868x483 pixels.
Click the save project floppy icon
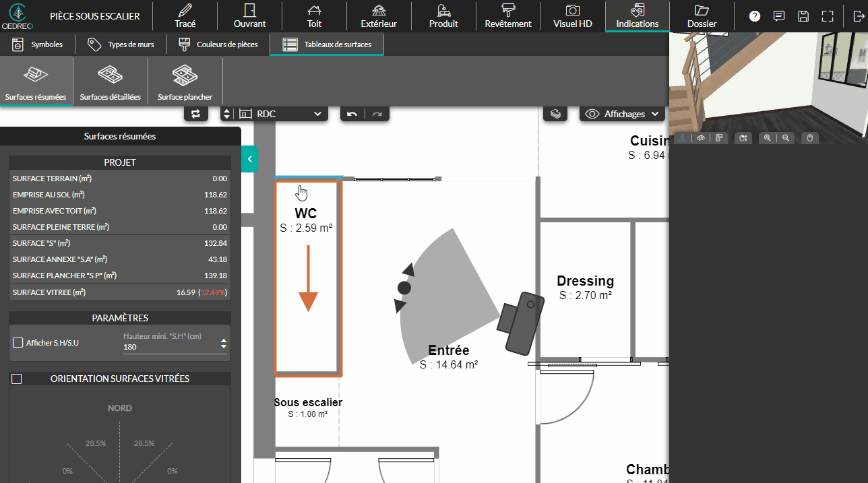pyautogui.click(x=803, y=16)
